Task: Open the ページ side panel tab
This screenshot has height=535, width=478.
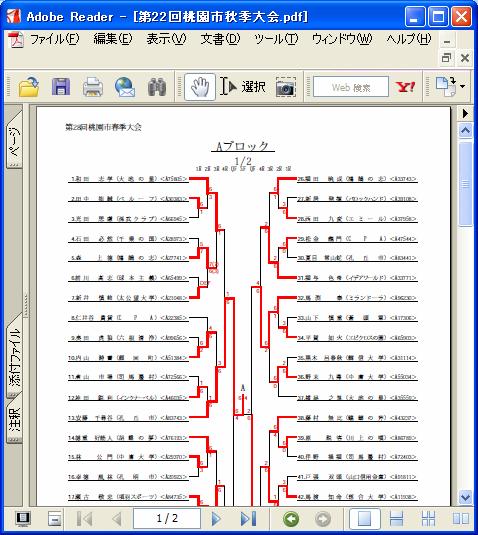Action: pos(14,141)
